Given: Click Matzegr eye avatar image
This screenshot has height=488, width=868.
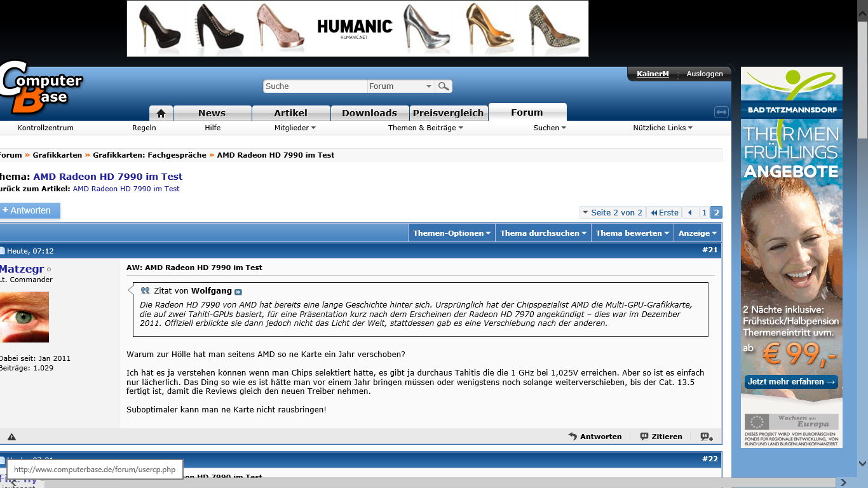Looking at the screenshot, I should [x=24, y=317].
